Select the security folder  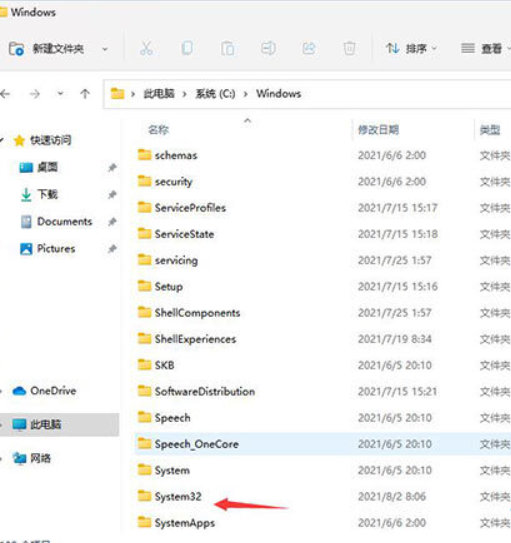click(x=173, y=182)
